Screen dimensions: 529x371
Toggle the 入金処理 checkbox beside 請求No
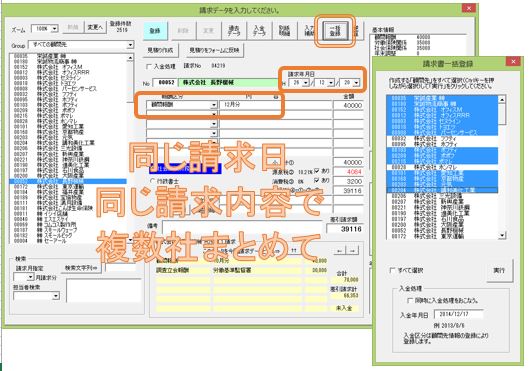[x=148, y=66]
